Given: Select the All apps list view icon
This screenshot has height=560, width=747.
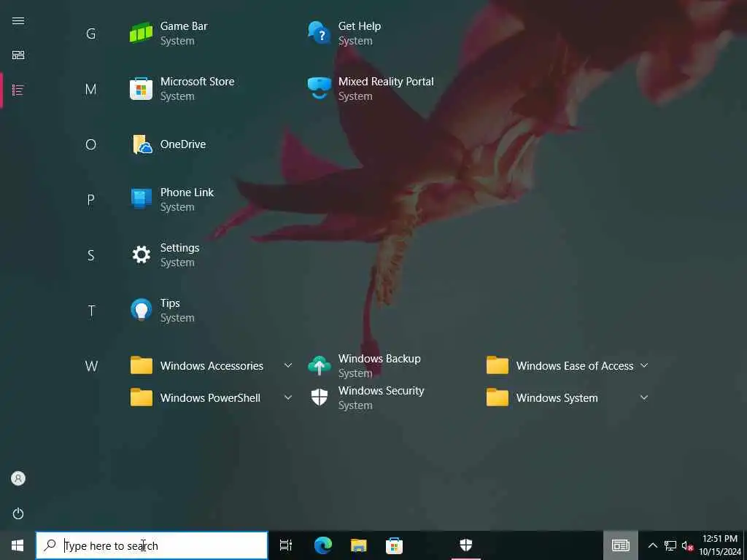Looking at the screenshot, I should (18, 90).
